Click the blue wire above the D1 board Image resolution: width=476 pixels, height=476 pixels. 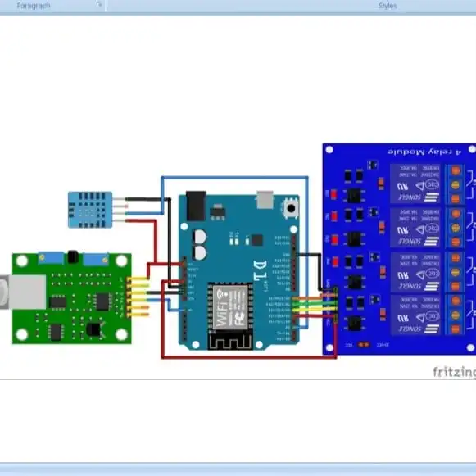(234, 178)
